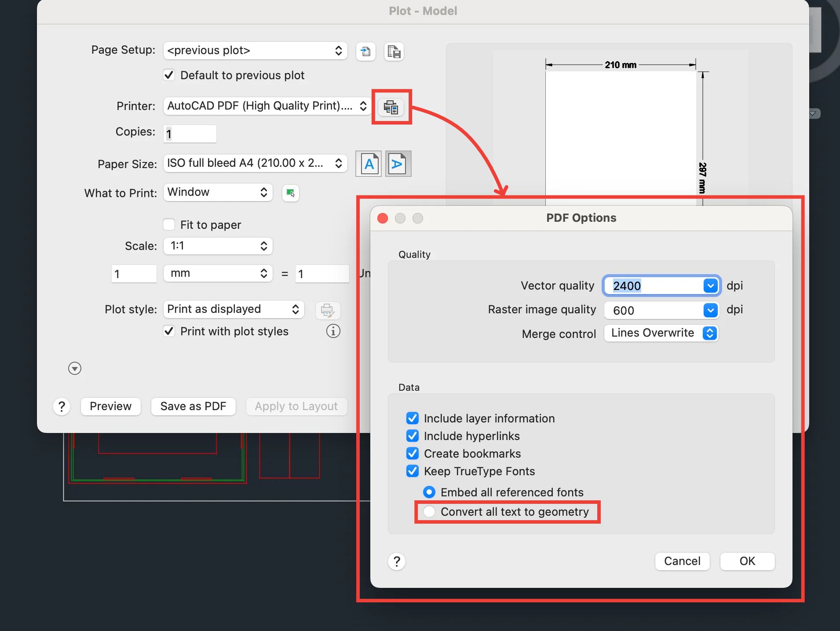The height and width of the screenshot is (631, 840).
Task: Open the Scale 1:1 dropdown
Action: click(x=218, y=246)
